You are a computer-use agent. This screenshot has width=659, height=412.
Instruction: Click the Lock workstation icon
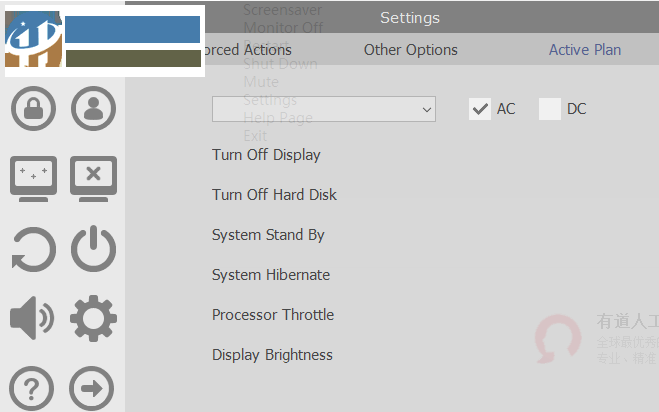33,108
